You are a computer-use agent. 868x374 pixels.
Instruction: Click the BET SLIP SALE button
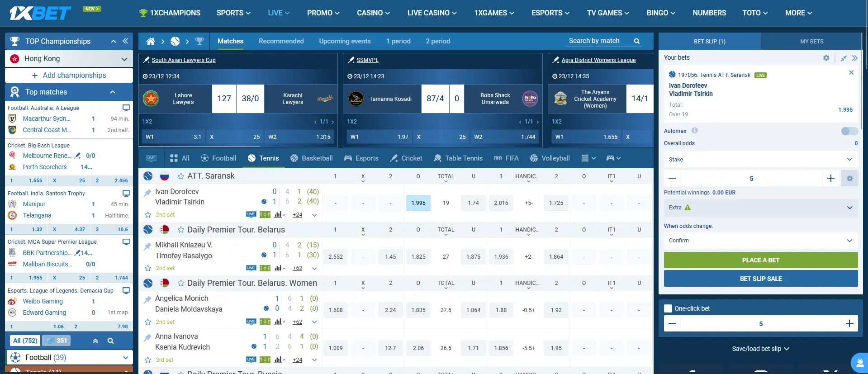pos(760,279)
